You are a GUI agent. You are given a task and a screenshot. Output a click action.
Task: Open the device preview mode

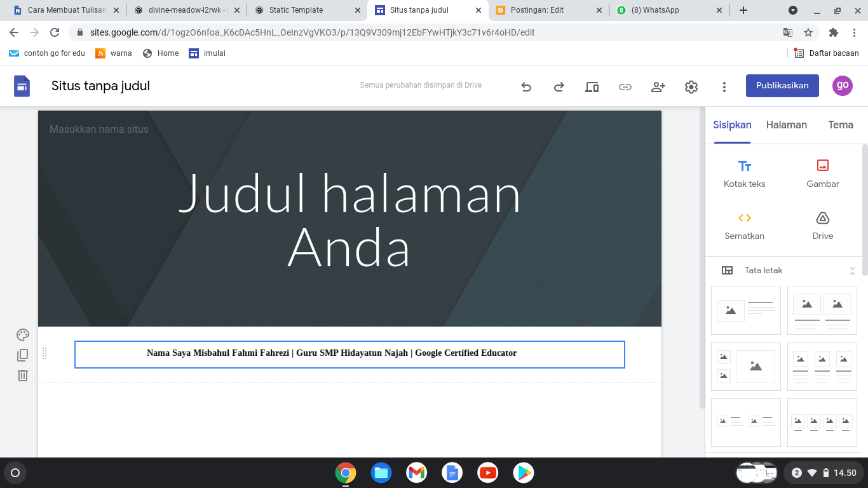coord(592,87)
